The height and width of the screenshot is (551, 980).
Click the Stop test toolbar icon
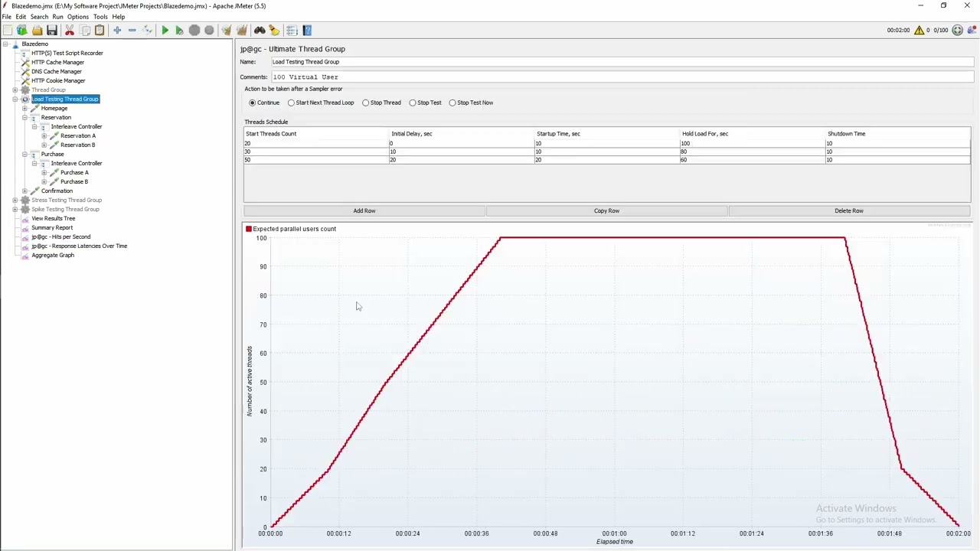coord(194,31)
